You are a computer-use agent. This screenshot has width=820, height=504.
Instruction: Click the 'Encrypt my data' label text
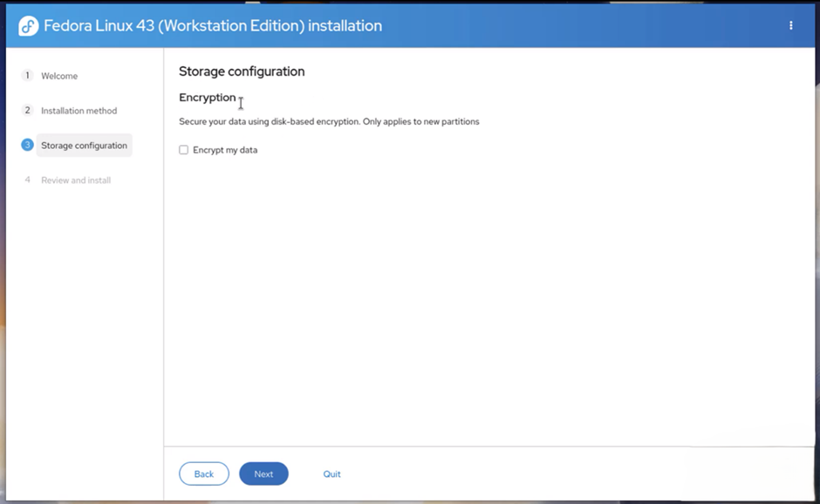point(225,150)
